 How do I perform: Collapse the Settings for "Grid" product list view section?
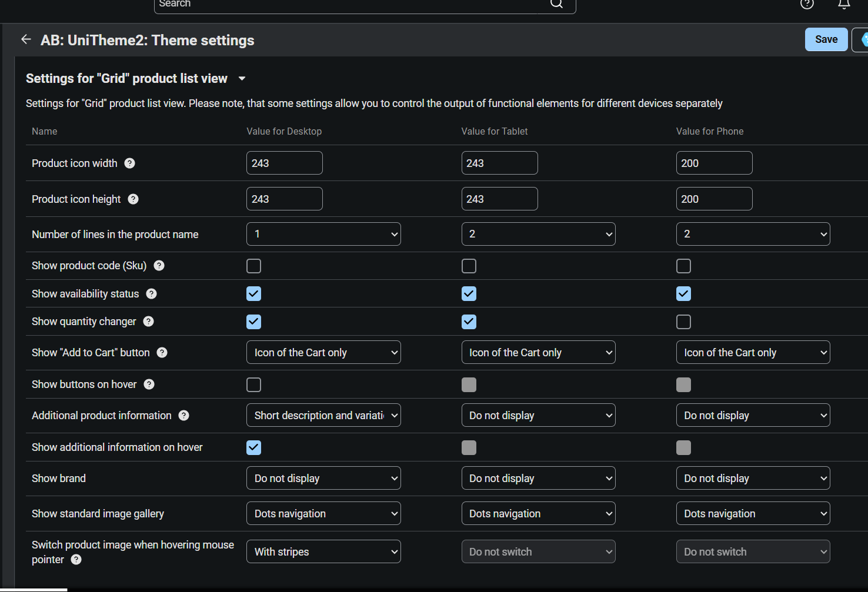tap(242, 79)
